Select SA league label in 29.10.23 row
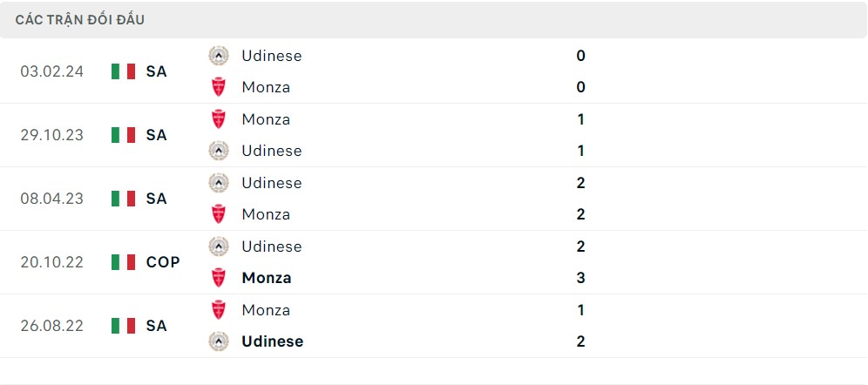868x385 pixels. click(157, 135)
